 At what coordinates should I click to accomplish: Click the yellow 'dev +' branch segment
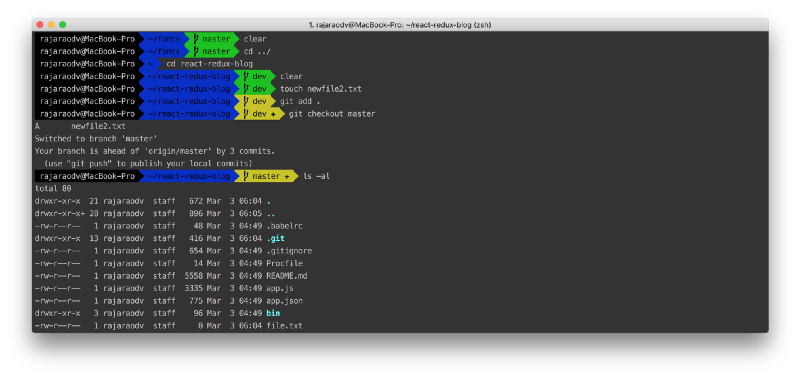[x=260, y=114]
